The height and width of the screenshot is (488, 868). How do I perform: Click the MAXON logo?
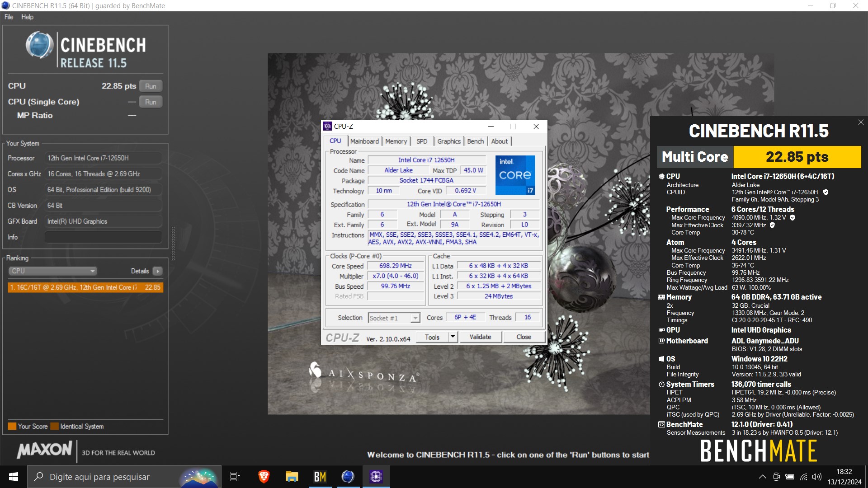44,450
